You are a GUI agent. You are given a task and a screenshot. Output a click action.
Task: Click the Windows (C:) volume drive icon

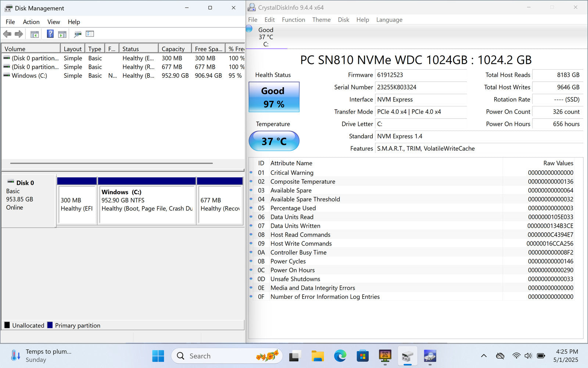point(7,75)
